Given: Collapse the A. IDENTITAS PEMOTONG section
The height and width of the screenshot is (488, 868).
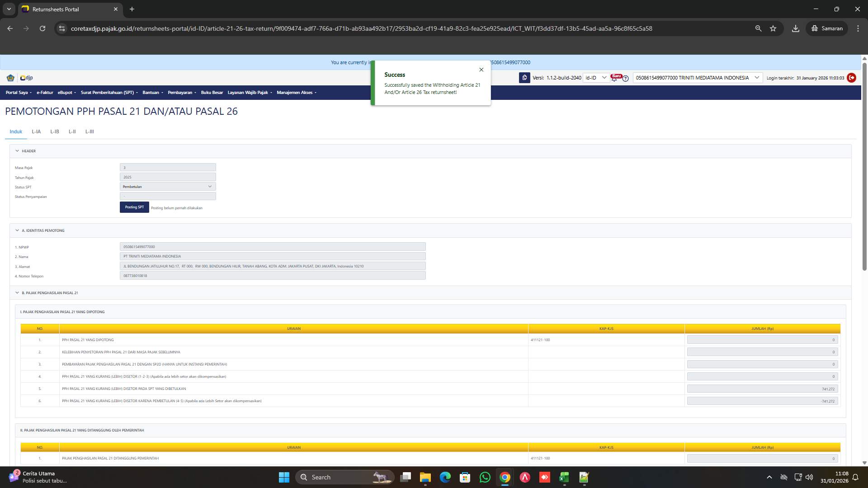Looking at the screenshot, I should point(18,230).
